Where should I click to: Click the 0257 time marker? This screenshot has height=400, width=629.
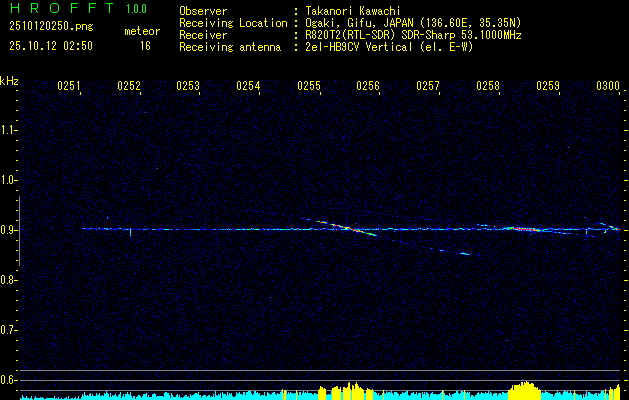pyautogui.click(x=428, y=85)
